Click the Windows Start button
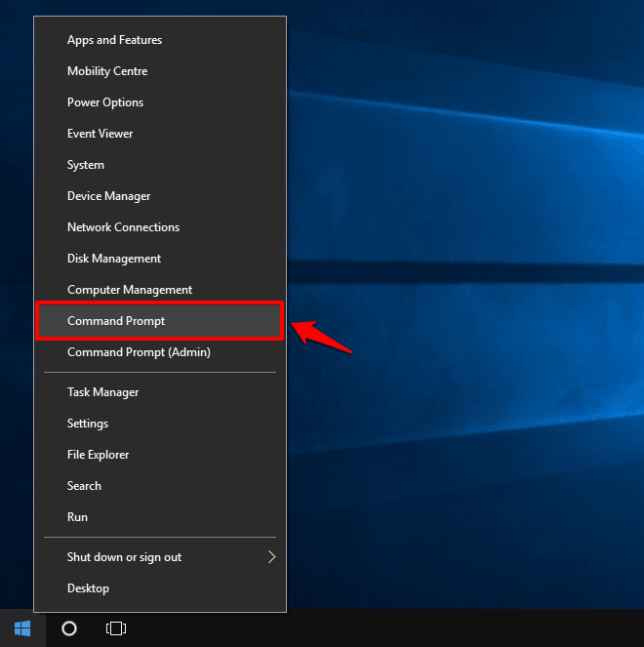Image resolution: width=644 pixels, height=647 pixels. tap(22, 628)
